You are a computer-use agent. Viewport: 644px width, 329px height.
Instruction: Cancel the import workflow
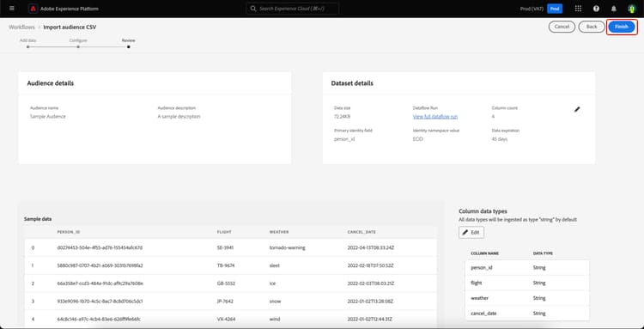point(562,27)
